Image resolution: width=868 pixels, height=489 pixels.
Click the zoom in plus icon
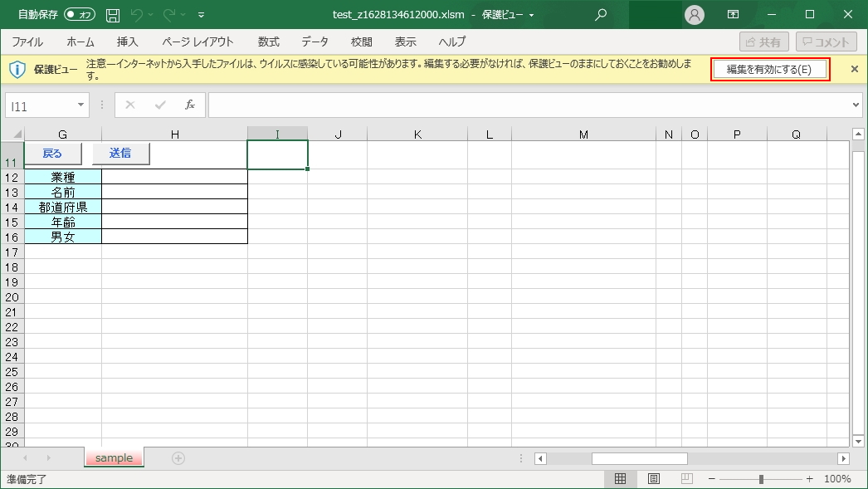click(x=810, y=478)
